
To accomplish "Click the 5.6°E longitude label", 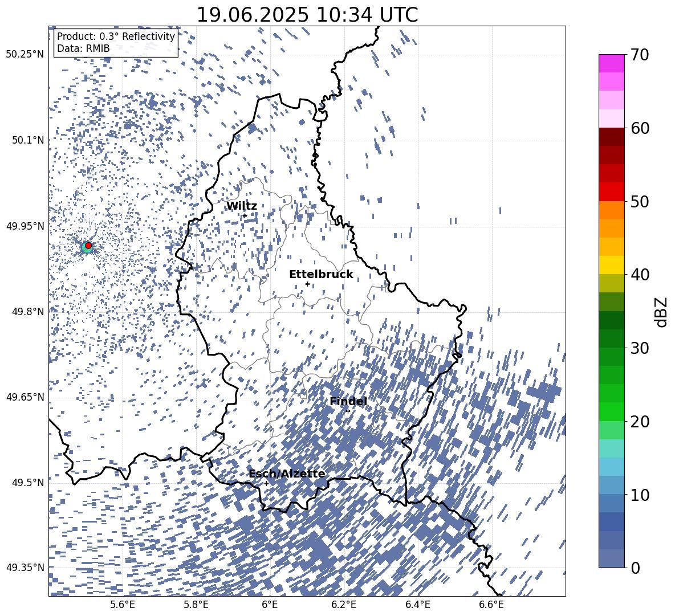I will (123, 605).
